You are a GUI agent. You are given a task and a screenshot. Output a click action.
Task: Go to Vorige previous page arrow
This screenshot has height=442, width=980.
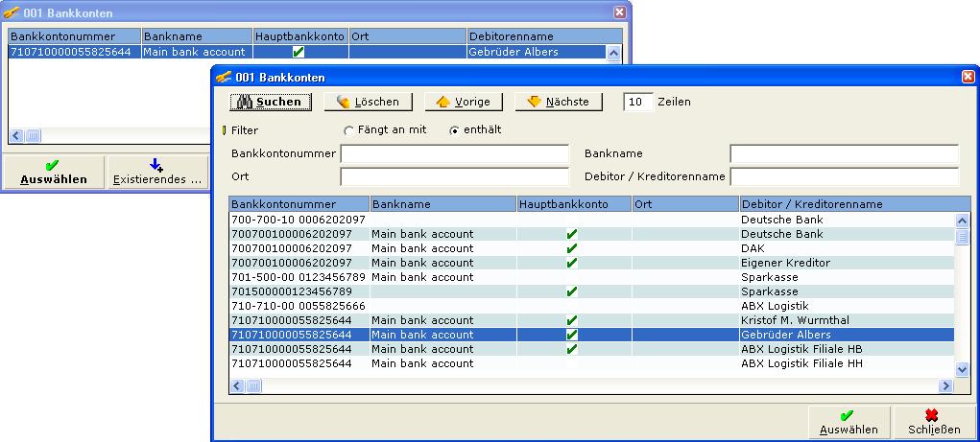(463, 102)
